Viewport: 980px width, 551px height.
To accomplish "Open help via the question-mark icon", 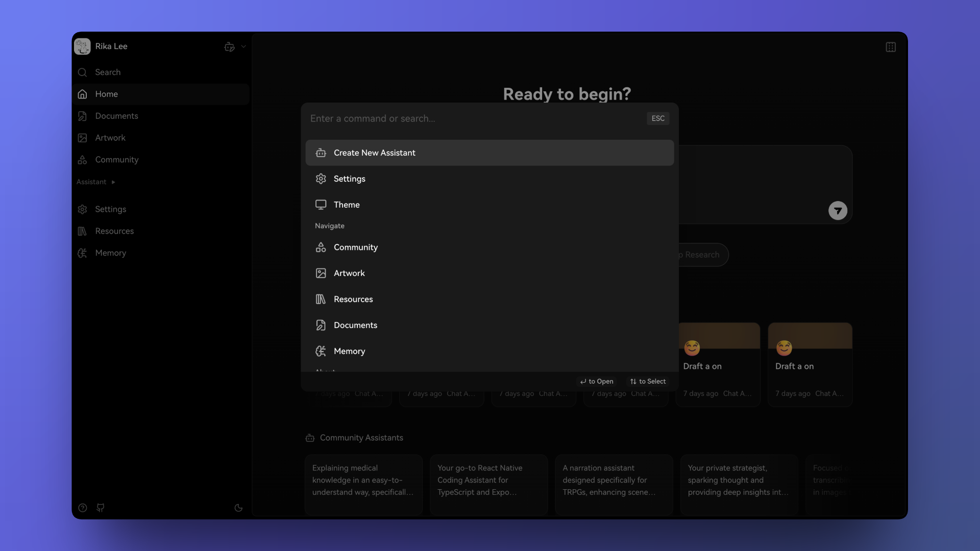I will [x=82, y=508].
